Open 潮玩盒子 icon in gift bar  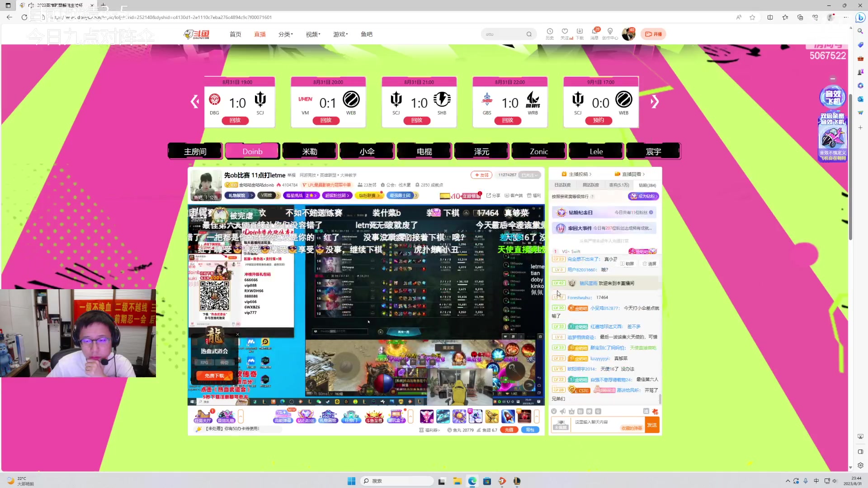coord(396,416)
